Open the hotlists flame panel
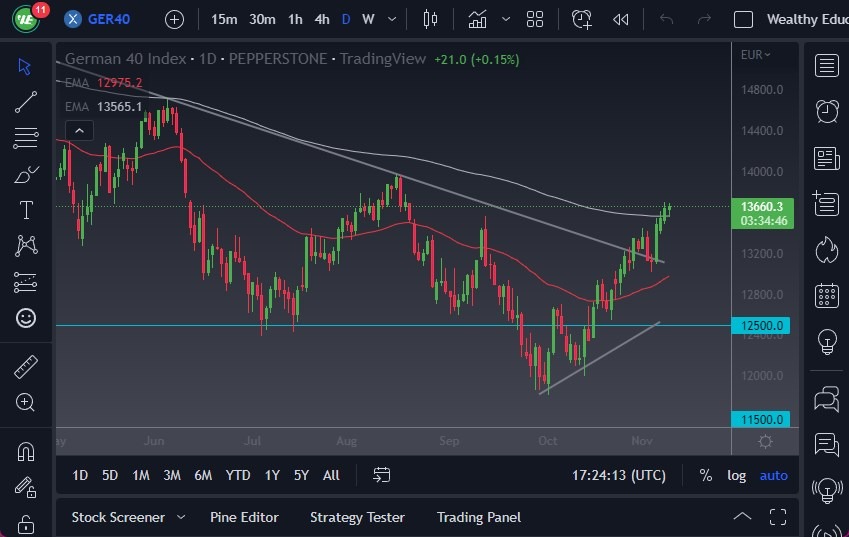 pyautogui.click(x=826, y=250)
